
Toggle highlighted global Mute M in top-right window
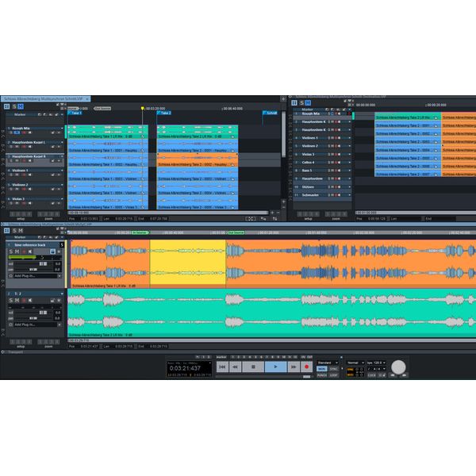[308, 103]
